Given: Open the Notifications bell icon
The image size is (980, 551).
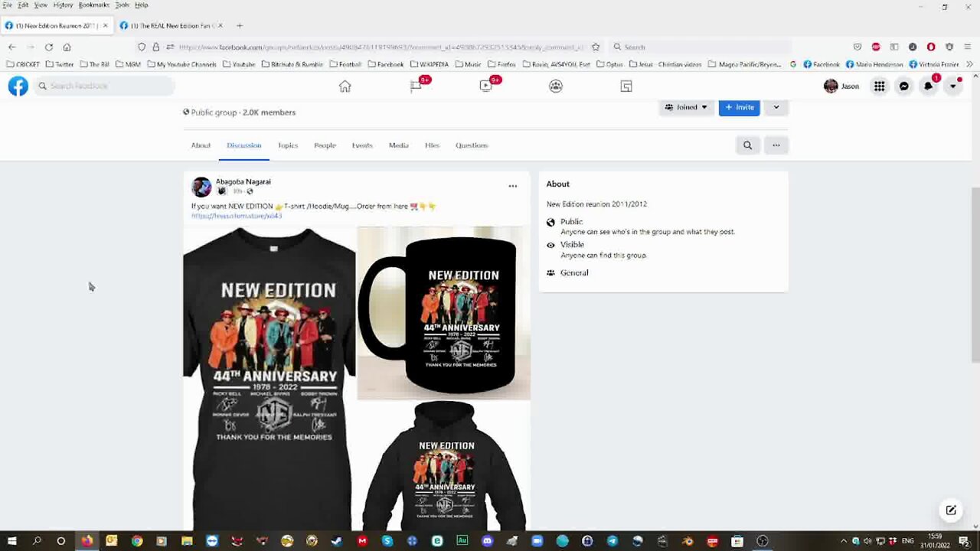Looking at the screenshot, I should point(929,86).
